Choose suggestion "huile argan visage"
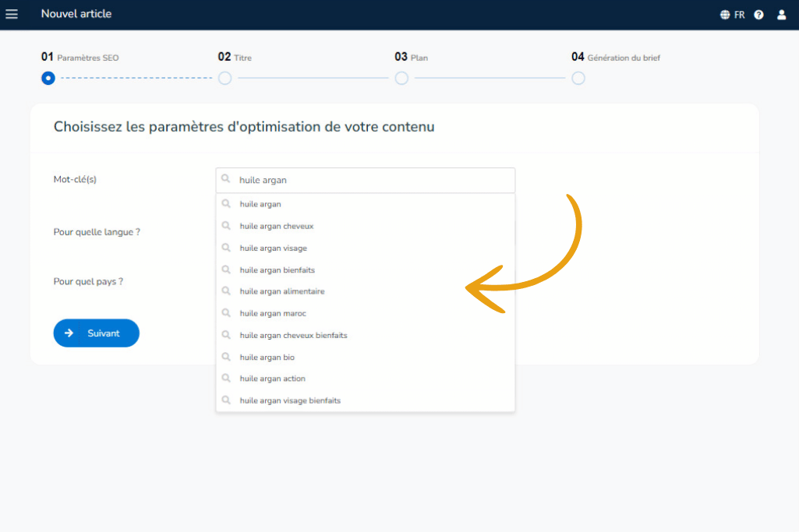The image size is (799, 532). tap(366, 248)
